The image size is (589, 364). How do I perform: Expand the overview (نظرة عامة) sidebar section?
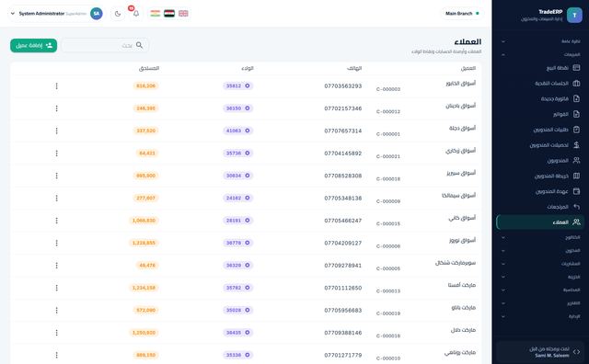tap(540, 41)
